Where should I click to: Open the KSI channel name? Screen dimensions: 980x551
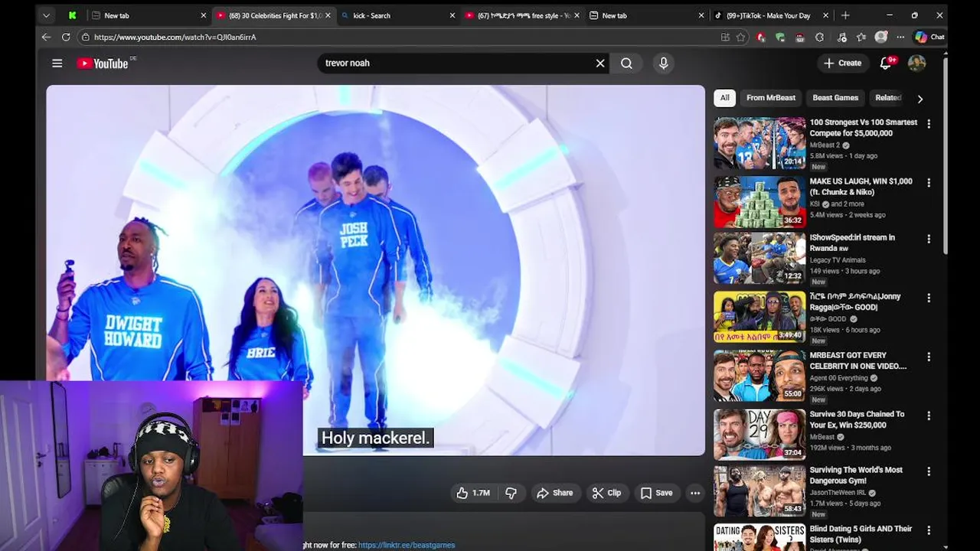[x=815, y=204]
